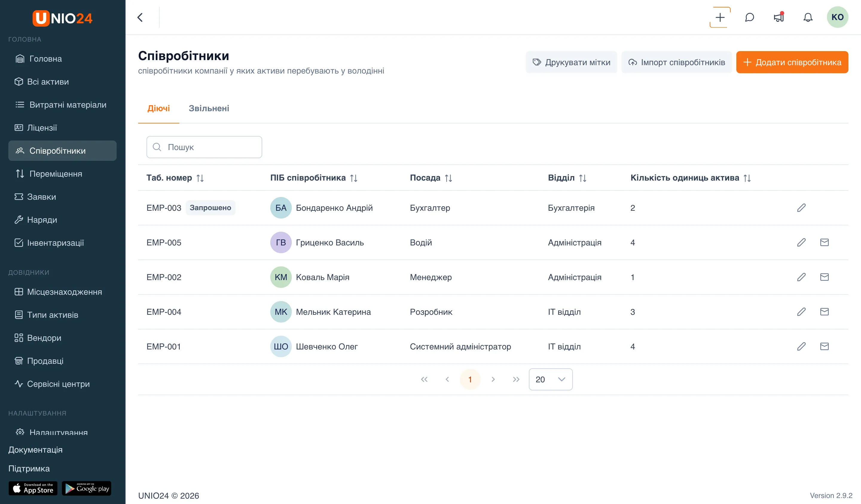Switch to the Діючі tab
Viewport: 861px width, 504px height.
click(x=158, y=108)
